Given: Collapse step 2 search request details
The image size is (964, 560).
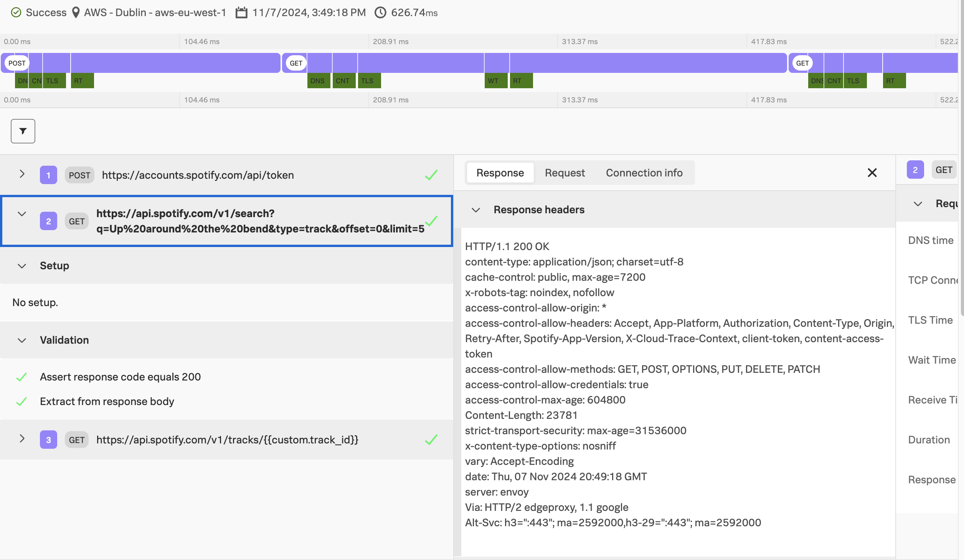Looking at the screenshot, I should tap(22, 214).
